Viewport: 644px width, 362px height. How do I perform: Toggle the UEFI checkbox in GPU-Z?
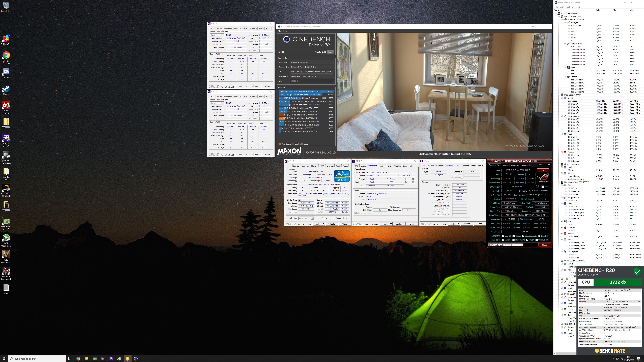(x=543, y=187)
